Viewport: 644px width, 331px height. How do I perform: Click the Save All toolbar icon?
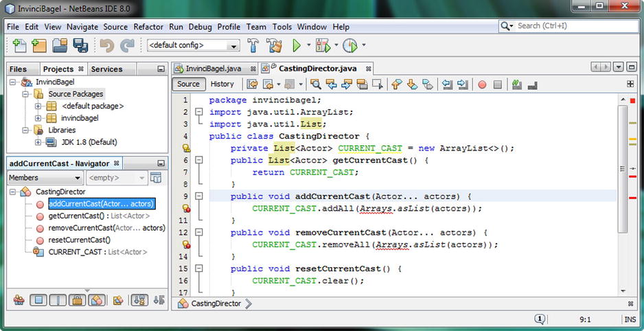tap(80, 45)
